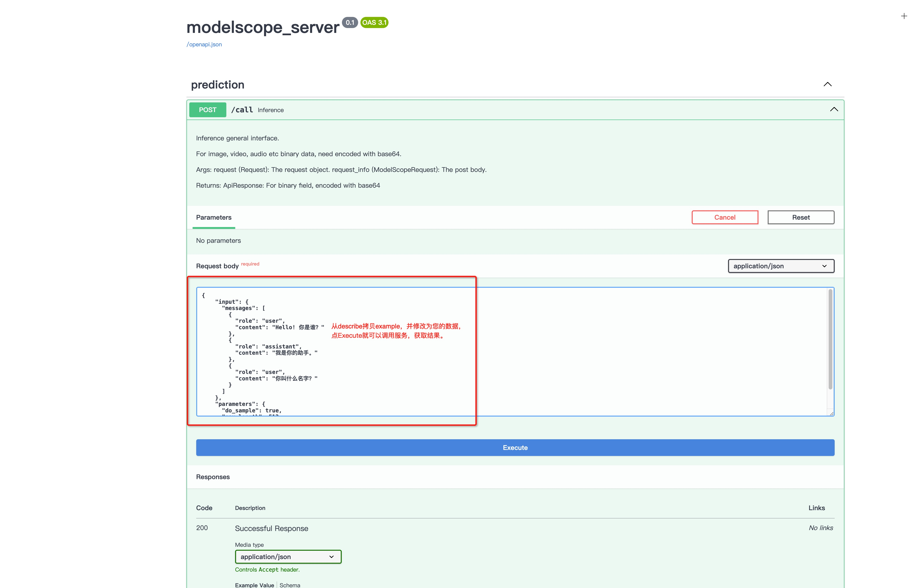Click the 'Args: request (Request)' description line
The width and height of the screenshot is (922, 588).
tap(341, 170)
